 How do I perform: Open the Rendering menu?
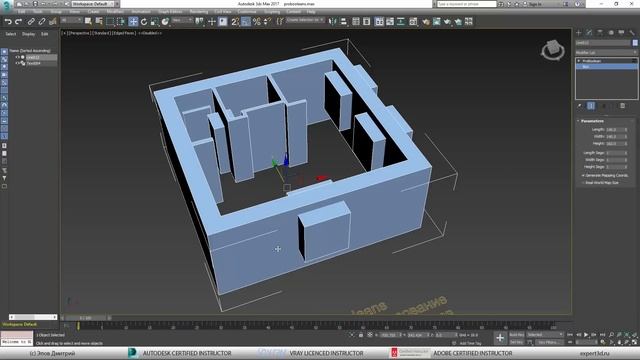pyautogui.click(x=199, y=12)
